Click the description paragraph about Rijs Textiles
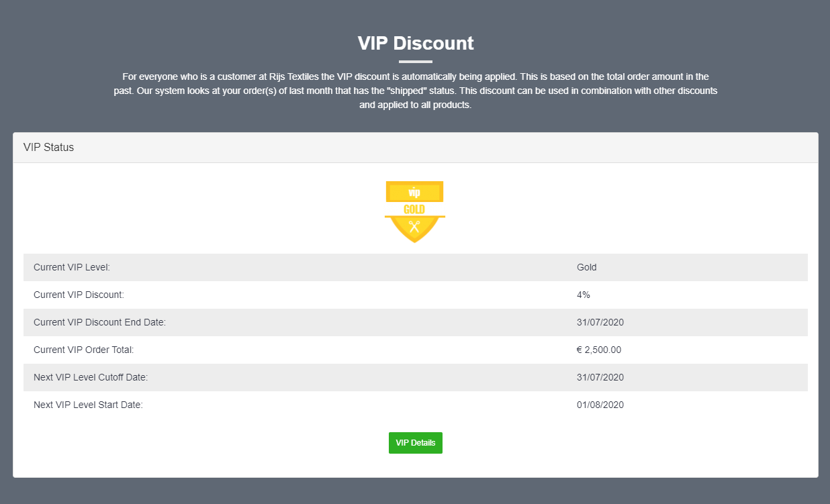The height and width of the screenshot is (504, 830). 416,91
